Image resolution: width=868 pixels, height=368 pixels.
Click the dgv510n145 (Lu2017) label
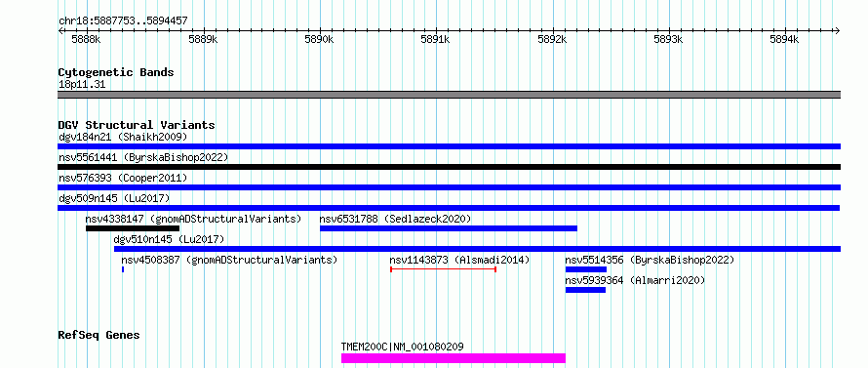pyautogui.click(x=169, y=239)
